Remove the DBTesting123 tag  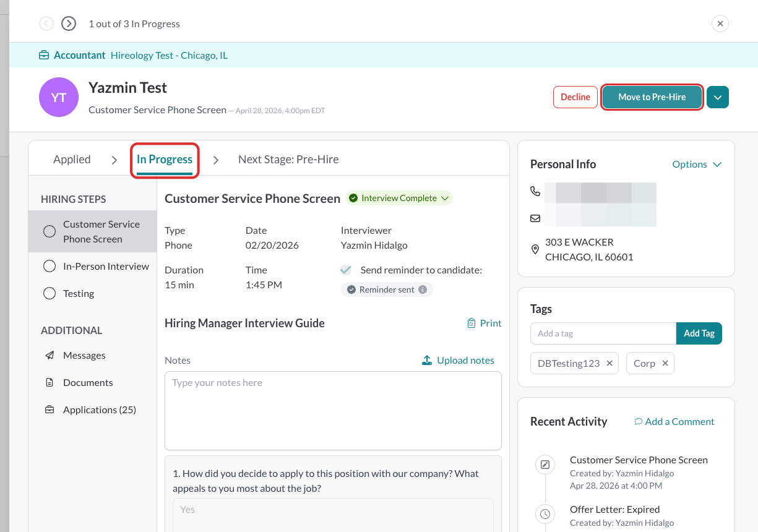[609, 363]
